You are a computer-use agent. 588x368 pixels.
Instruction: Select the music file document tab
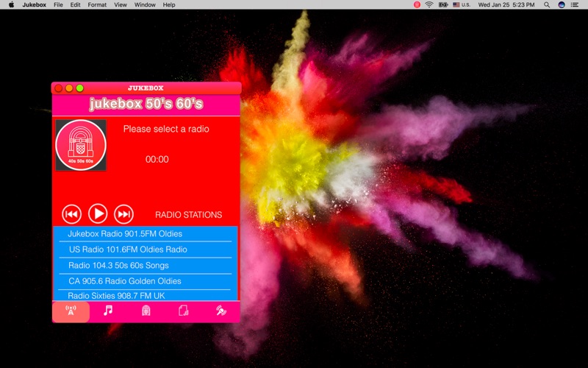pyautogui.click(x=183, y=311)
